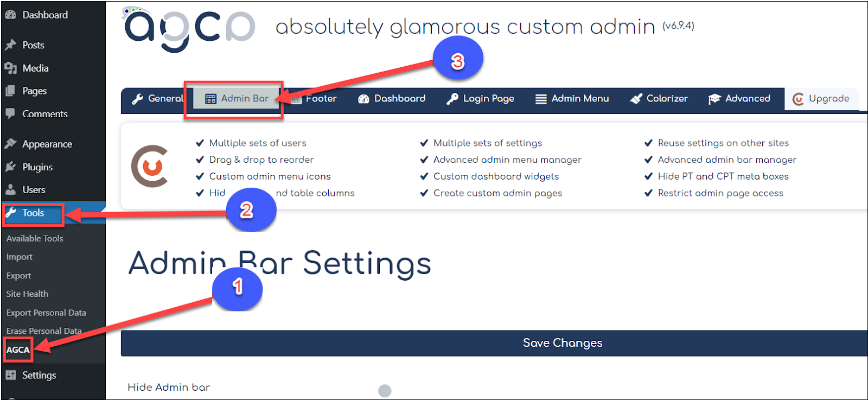
Task: Open the Upgrade tab
Action: pos(821,99)
